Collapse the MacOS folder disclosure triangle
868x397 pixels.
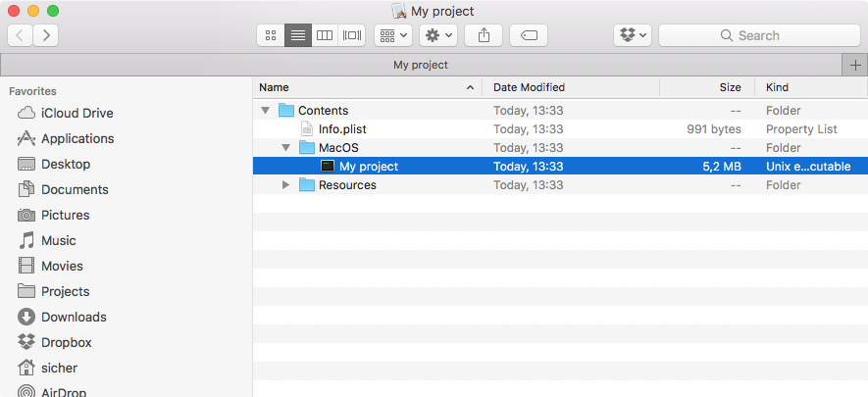285,148
